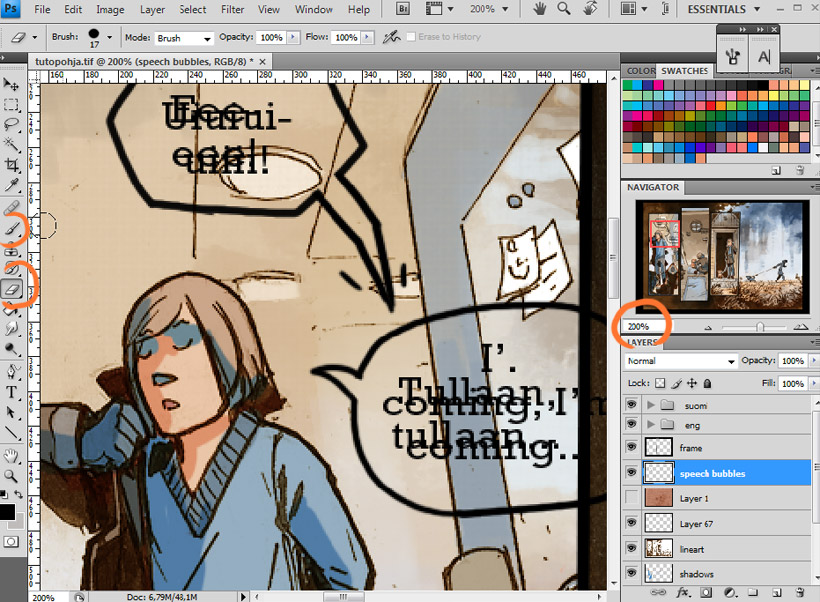Expand the suomi layer group

653,405
